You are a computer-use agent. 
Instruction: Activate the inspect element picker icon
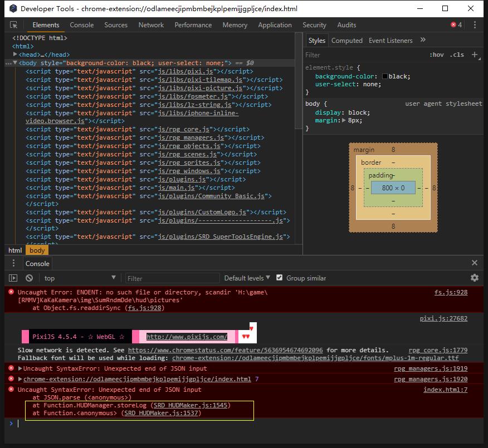click(x=13, y=25)
